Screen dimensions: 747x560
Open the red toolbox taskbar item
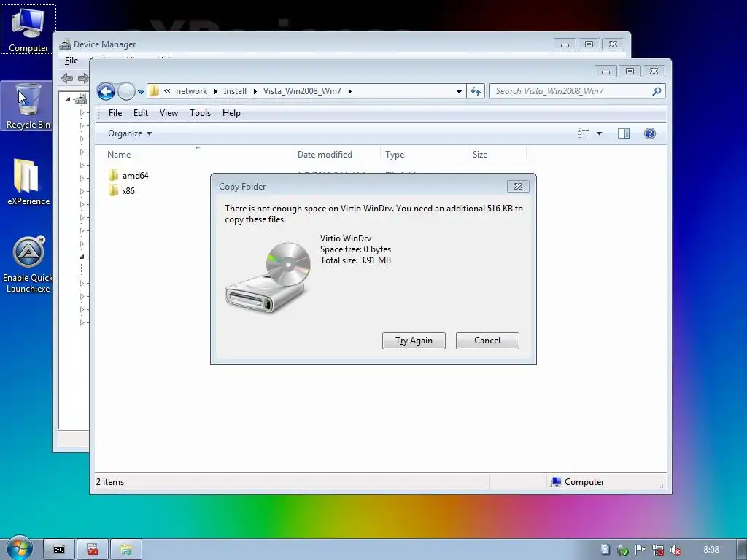coord(93,550)
